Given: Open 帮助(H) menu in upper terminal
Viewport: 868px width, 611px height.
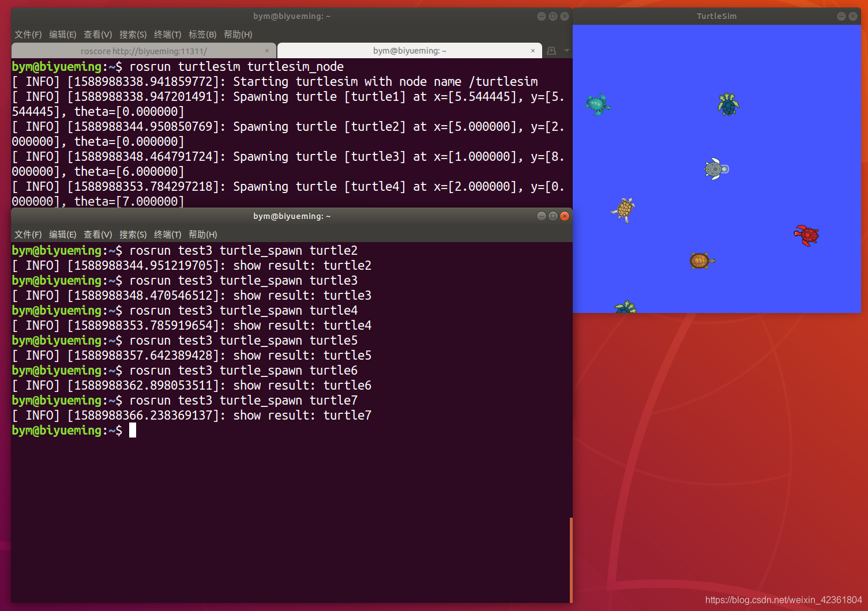Looking at the screenshot, I should [238, 35].
